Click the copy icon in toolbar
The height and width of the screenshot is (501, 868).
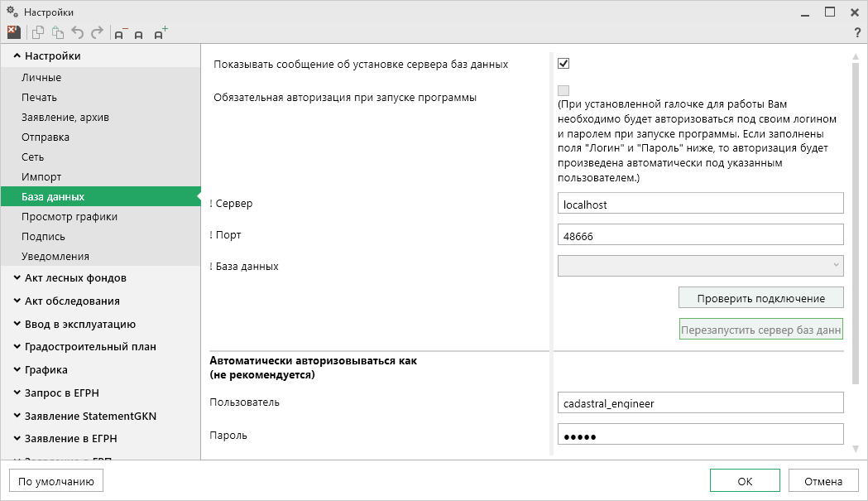pyautogui.click(x=37, y=32)
